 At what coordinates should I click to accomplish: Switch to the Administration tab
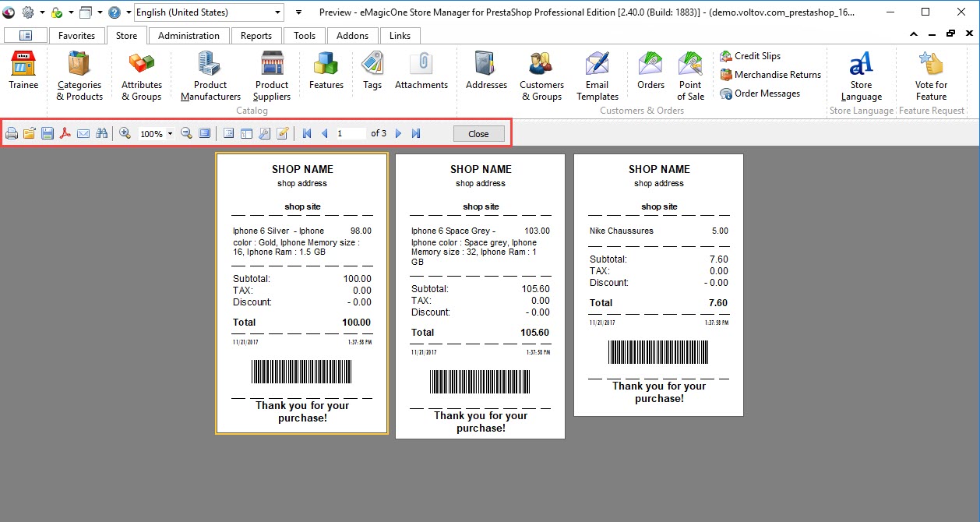tap(189, 35)
